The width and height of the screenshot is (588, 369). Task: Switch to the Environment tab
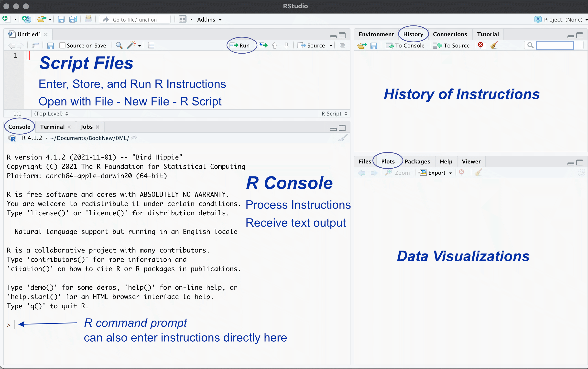376,34
